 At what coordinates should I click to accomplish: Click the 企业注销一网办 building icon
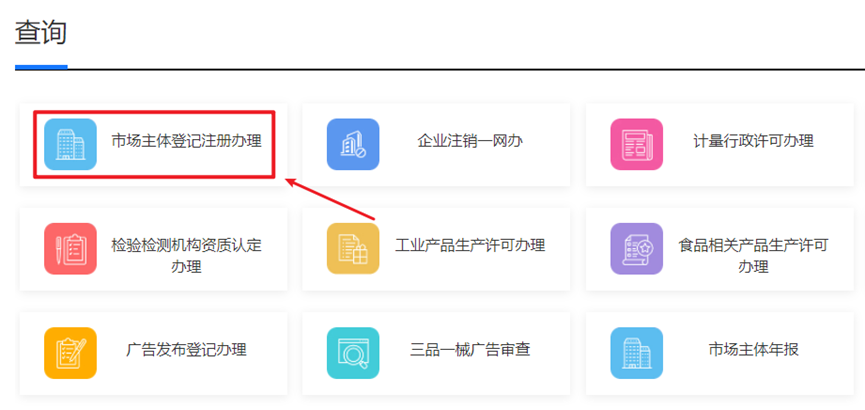coord(353,144)
